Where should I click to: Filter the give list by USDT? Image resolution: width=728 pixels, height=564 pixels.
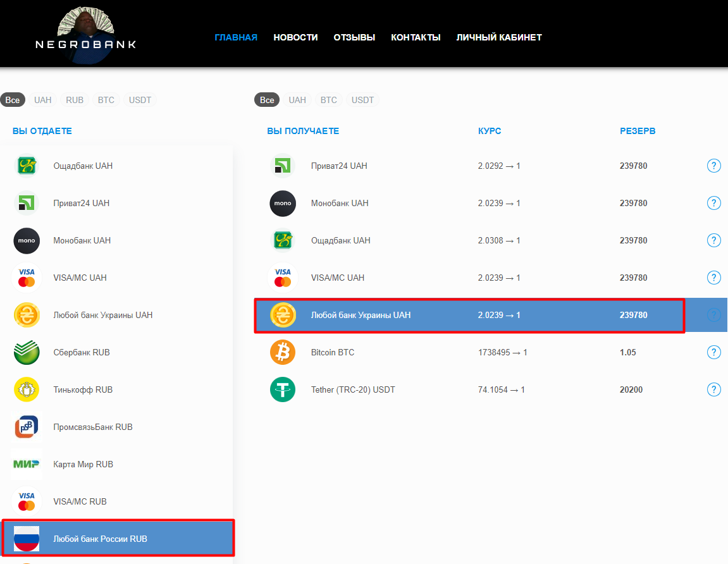click(x=140, y=100)
